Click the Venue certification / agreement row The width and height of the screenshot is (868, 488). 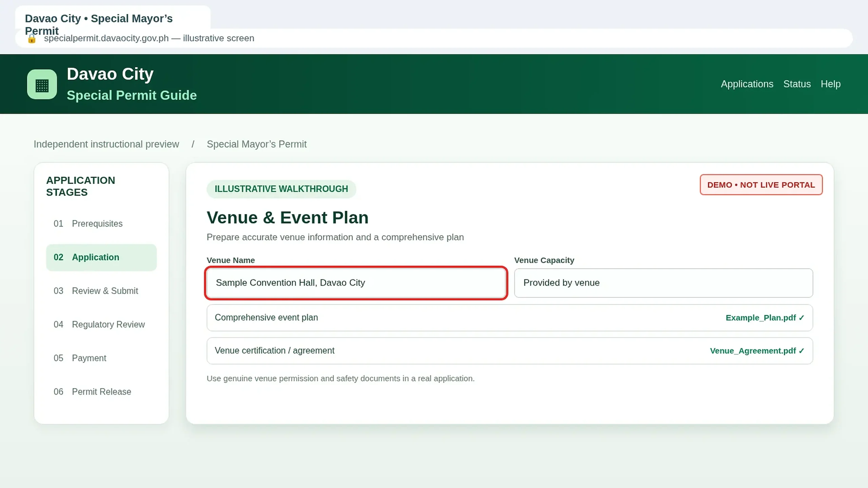[510, 351]
